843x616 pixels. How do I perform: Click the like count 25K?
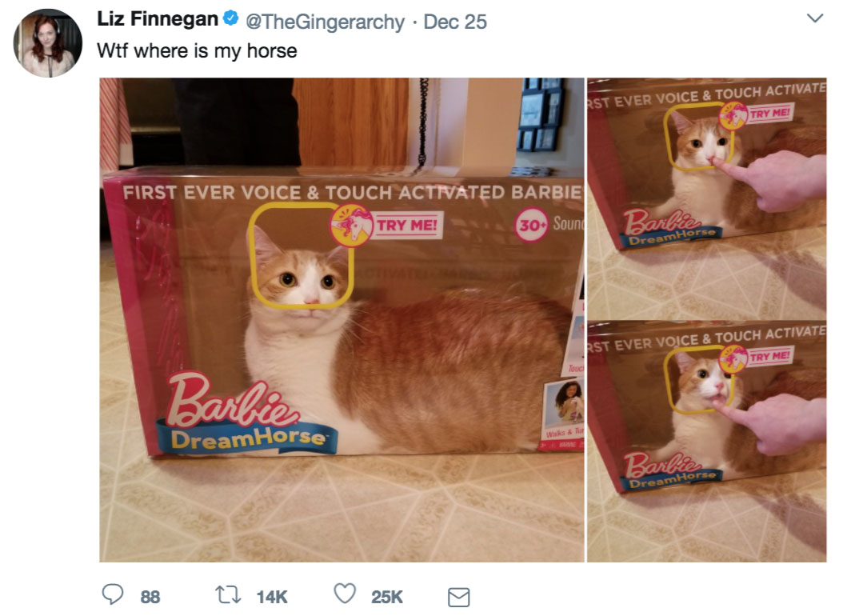point(387,597)
